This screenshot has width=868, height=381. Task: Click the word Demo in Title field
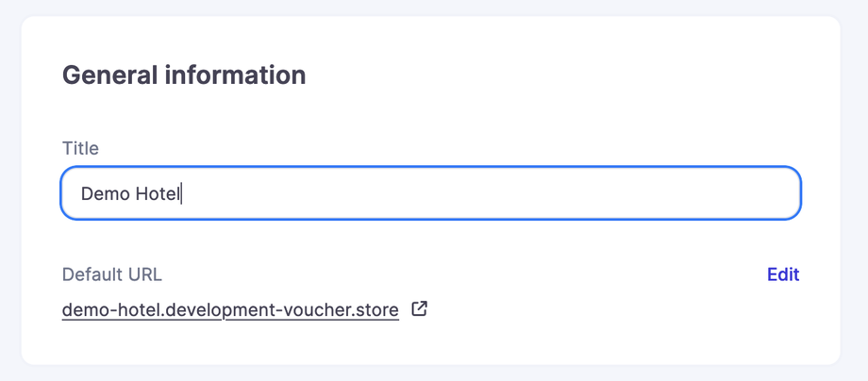[103, 193]
